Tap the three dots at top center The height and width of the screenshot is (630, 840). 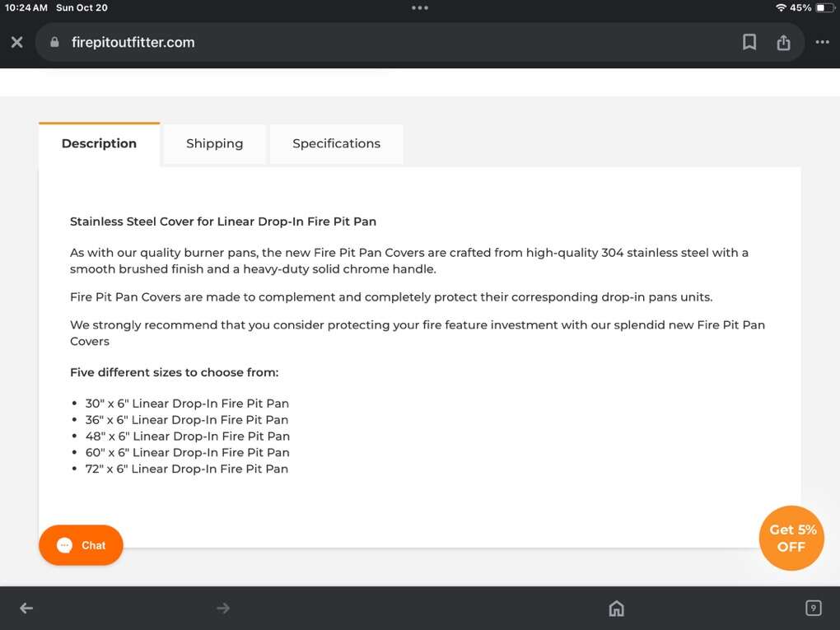coord(420,8)
